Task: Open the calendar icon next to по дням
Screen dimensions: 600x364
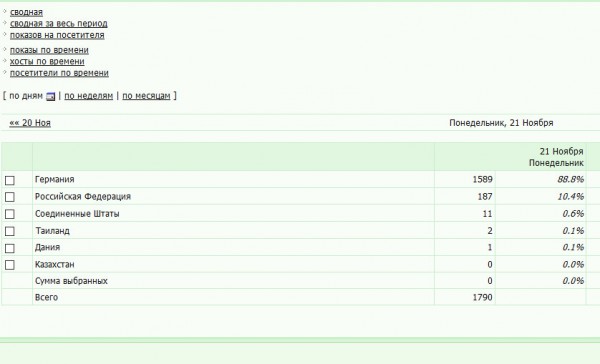Action: 51,96
